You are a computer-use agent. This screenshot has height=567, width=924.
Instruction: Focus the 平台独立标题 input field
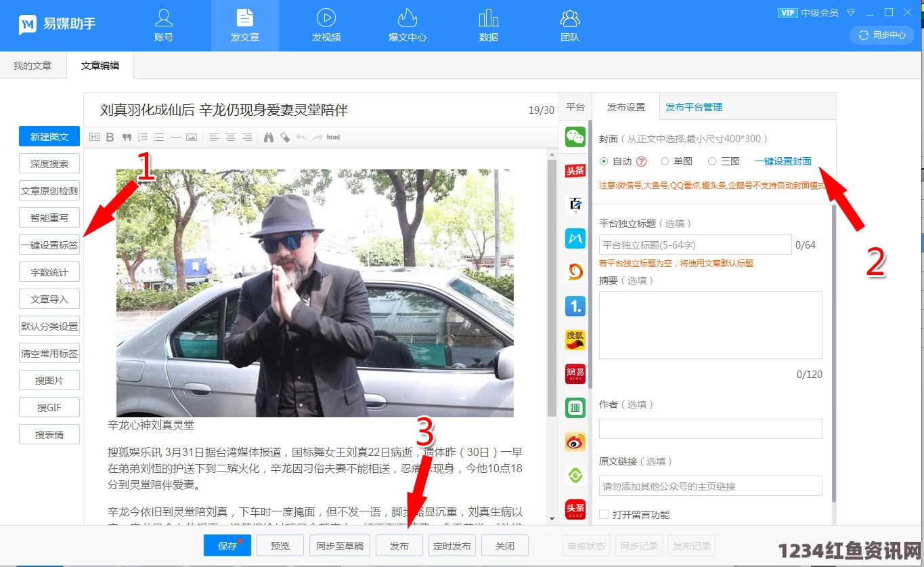(x=695, y=245)
